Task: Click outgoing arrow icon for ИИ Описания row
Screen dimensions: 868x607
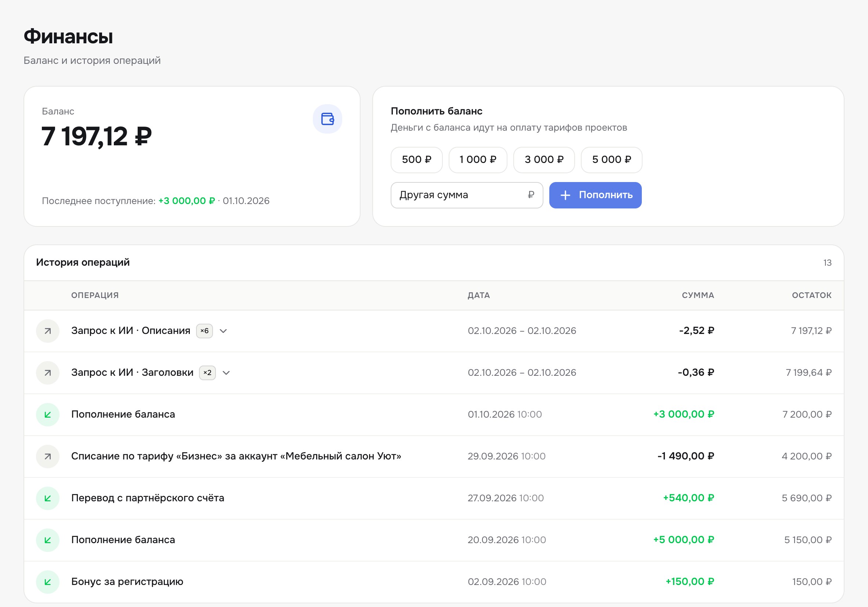Action: [x=48, y=331]
